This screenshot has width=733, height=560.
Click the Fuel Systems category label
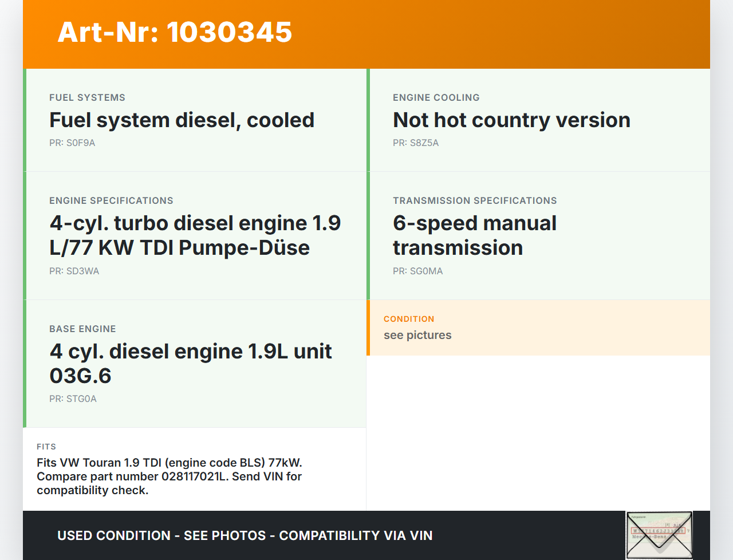(87, 98)
